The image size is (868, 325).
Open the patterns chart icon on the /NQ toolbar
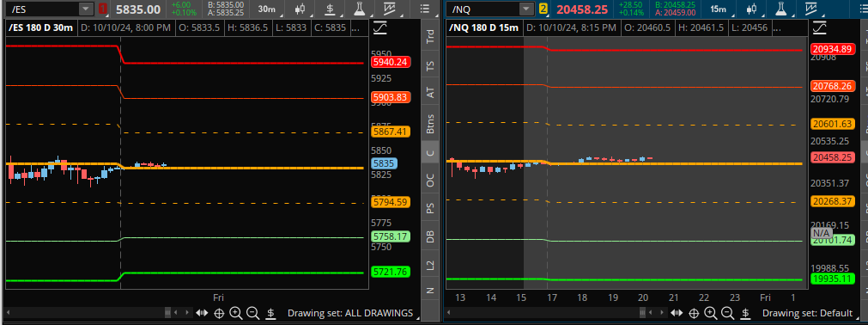pos(811,9)
